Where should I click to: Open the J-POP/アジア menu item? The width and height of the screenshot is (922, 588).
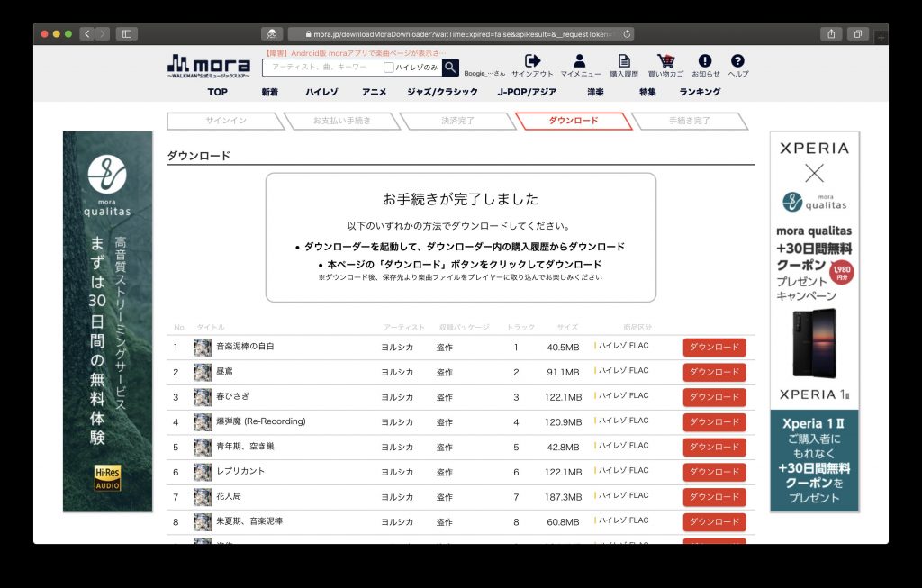point(527,92)
